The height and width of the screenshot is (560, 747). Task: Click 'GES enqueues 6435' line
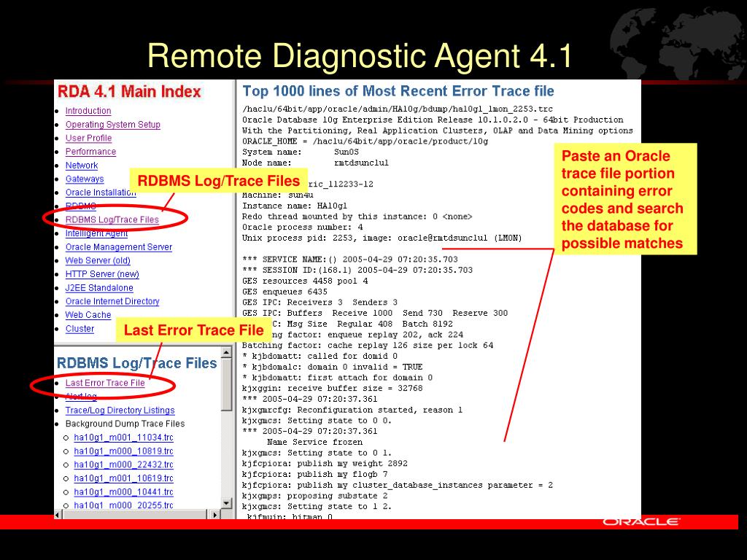click(285, 292)
